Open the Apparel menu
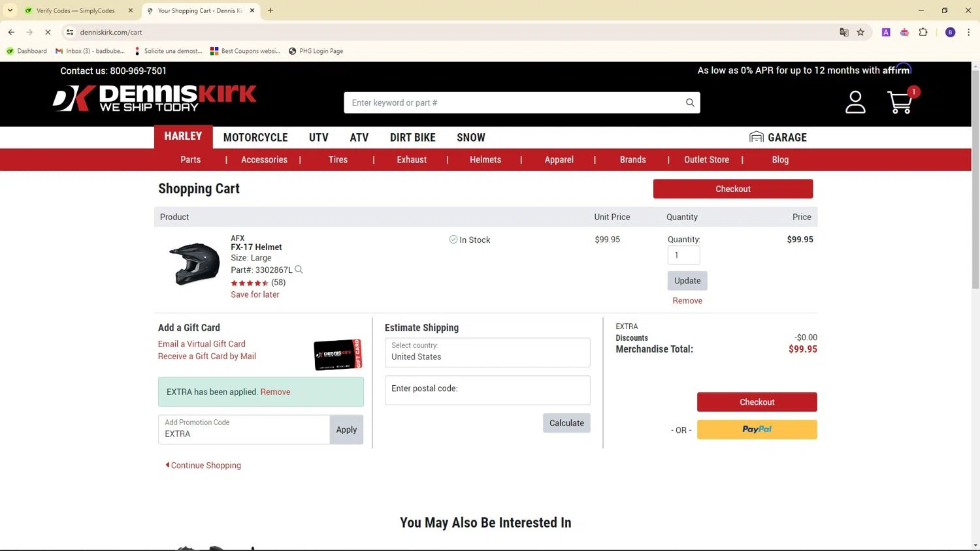 pos(559,160)
